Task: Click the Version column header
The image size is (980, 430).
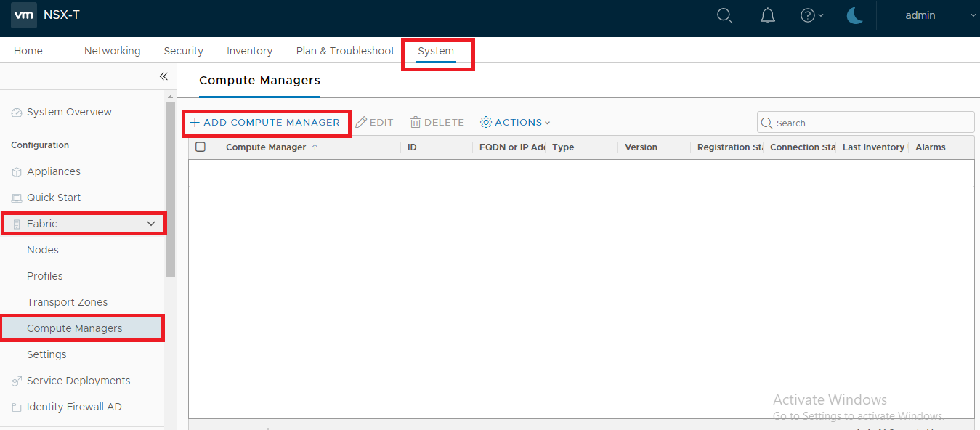Action: pyautogui.click(x=641, y=147)
